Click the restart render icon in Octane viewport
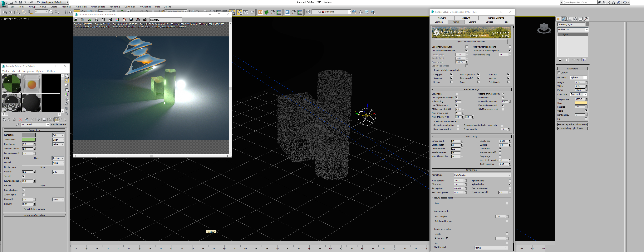This screenshot has width=644, height=252. coord(90,20)
